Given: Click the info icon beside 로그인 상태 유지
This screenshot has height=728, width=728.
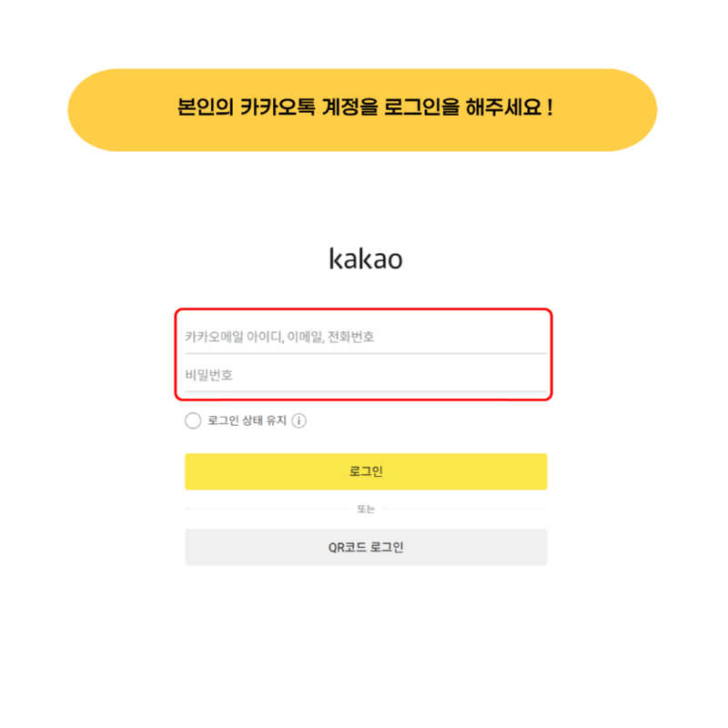Looking at the screenshot, I should [x=298, y=420].
